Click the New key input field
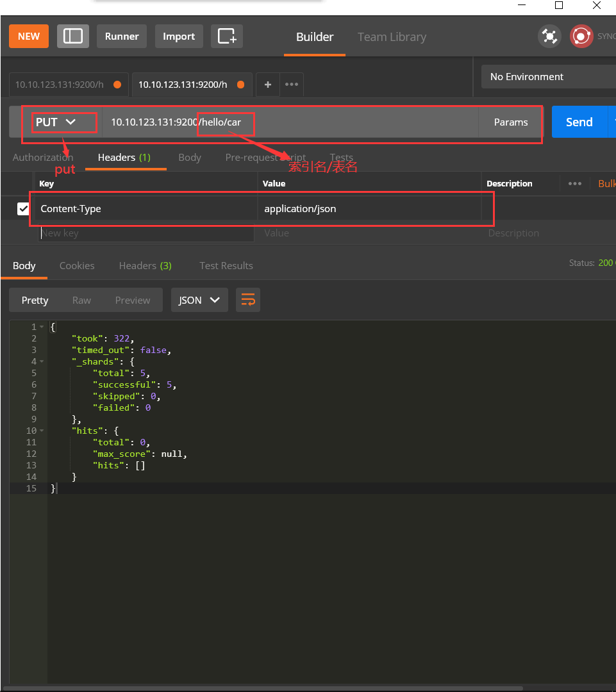616x692 pixels. coord(146,233)
